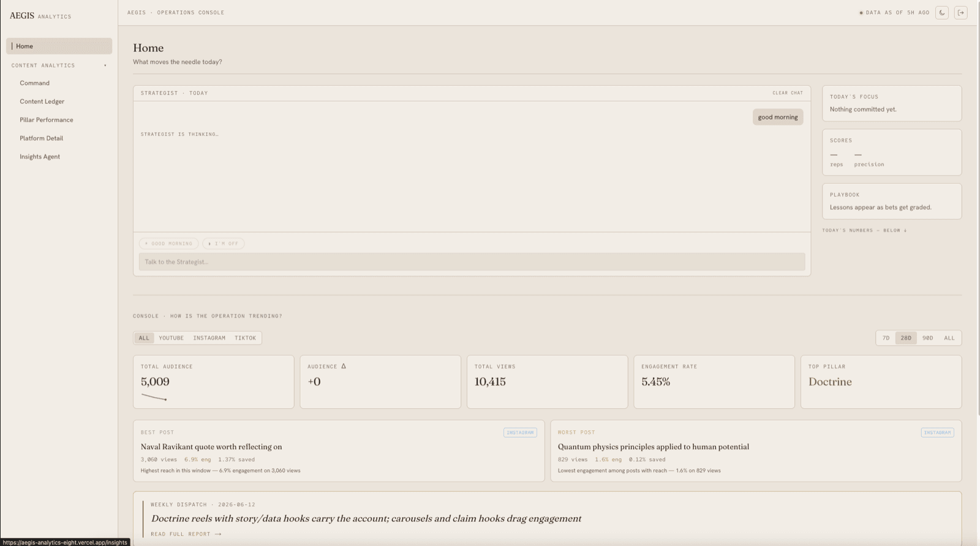Screen dimensions: 980x546
Task: Click the Playbook card
Action: 892,201
